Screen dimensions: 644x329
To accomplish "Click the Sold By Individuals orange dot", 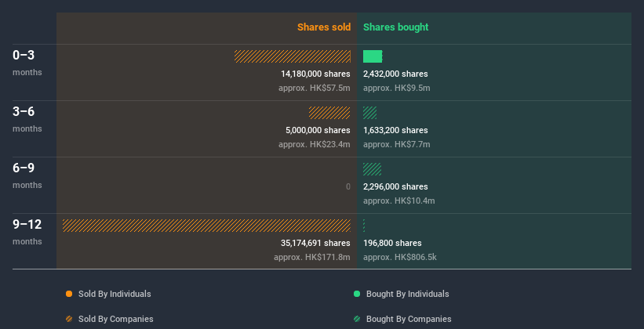I will click(x=69, y=294).
